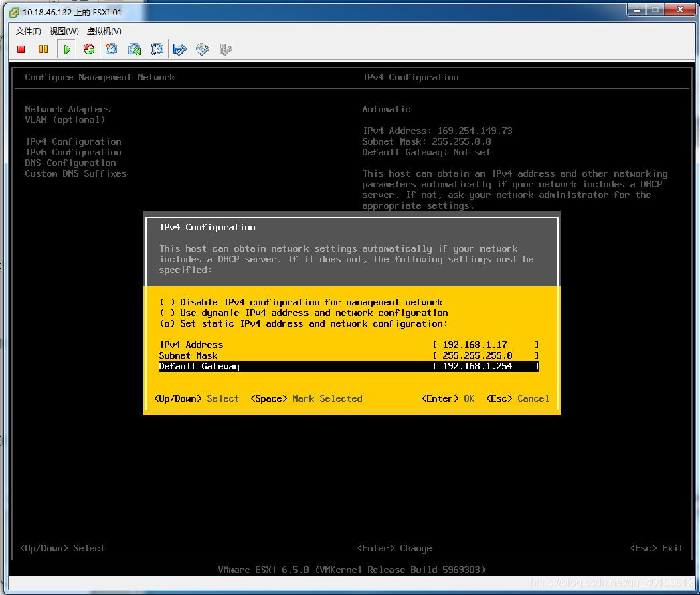Click the vSphere console window title icon
The height and width of the screenshot is (595, 700).
[x=14, y=13]
